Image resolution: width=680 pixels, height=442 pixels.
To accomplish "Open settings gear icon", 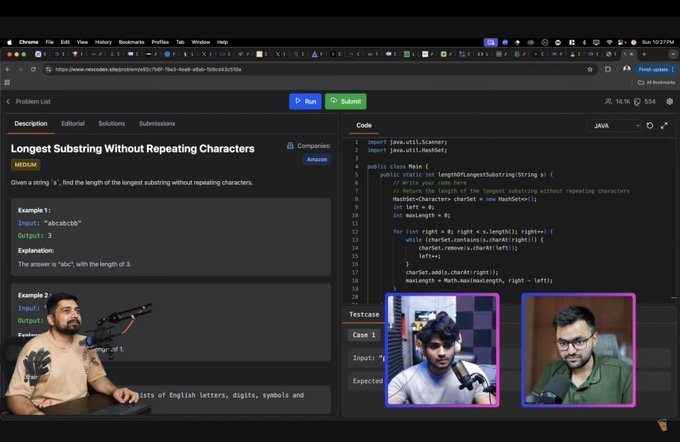I will 670,101.
